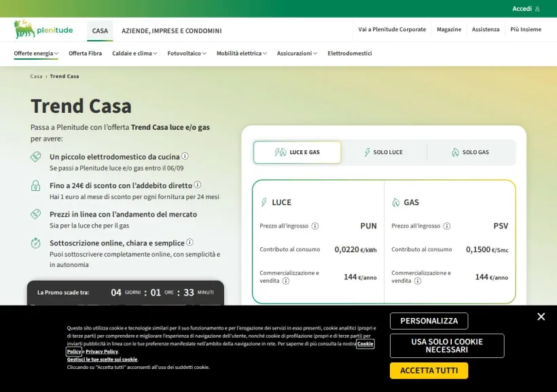
Task: Close the cookie banner with X
Action: point(541,317)
